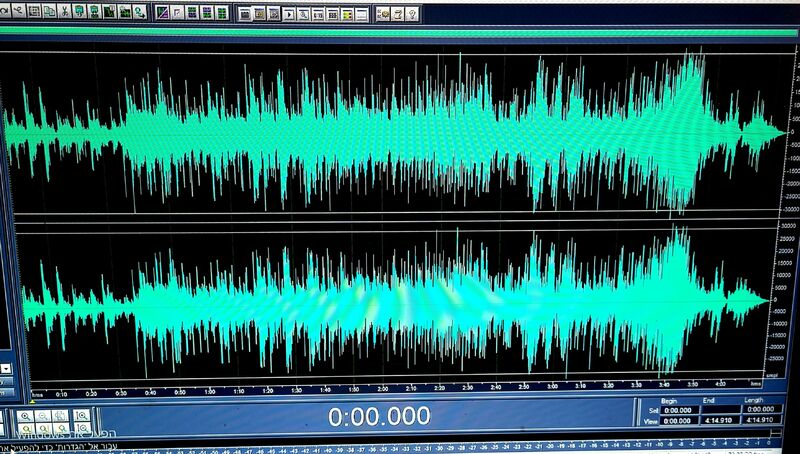
Task: Click the 3:00 mark on the time ruler
Action: (553, 386)
